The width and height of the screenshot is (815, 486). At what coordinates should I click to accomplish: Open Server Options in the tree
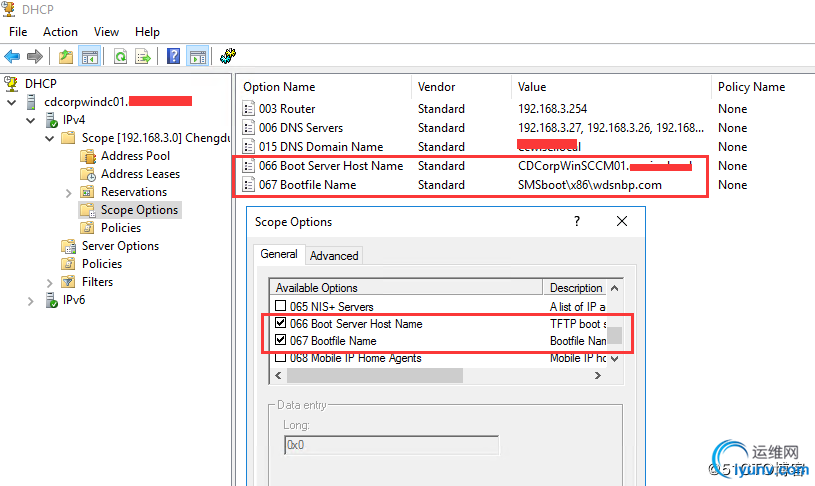click(x=120, y=246)
